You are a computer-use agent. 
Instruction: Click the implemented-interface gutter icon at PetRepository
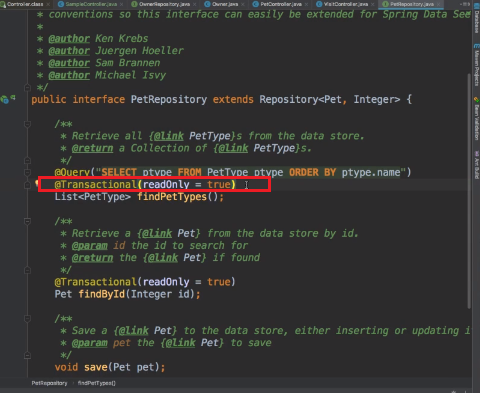[x=4, y=99]
